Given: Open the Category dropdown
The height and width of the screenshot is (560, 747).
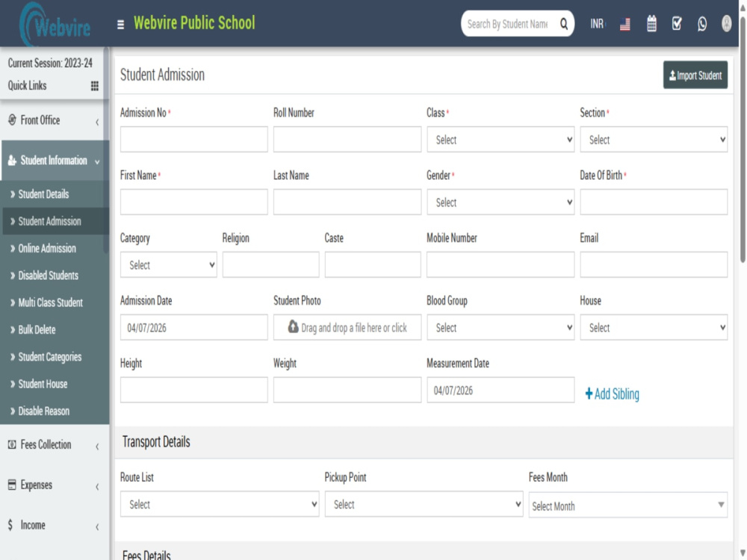Looking at the screenshot, I should (169, 265).
